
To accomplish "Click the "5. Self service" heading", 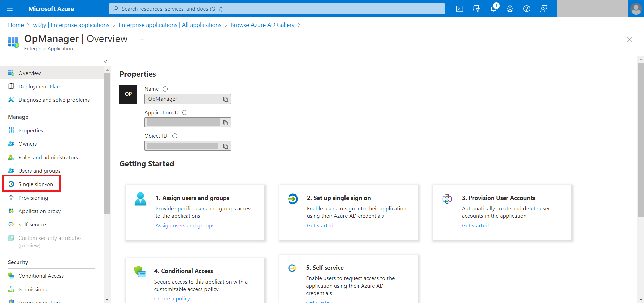I will 325,268.
